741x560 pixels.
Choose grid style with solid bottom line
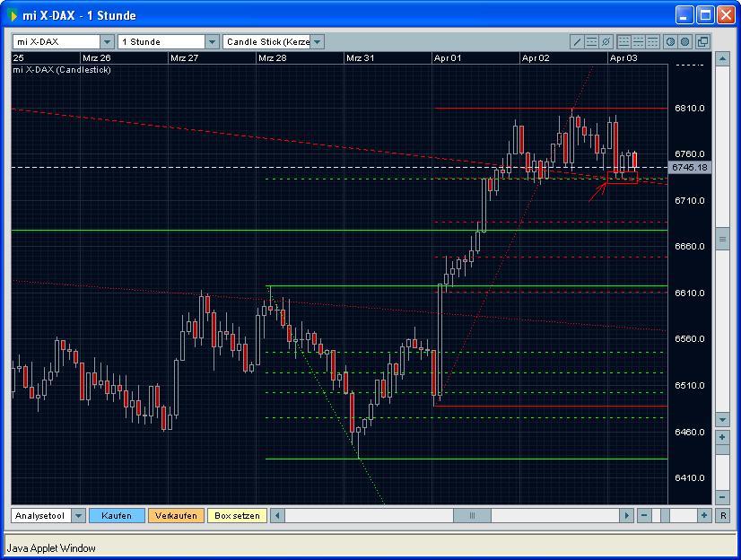tap(623, 41)
